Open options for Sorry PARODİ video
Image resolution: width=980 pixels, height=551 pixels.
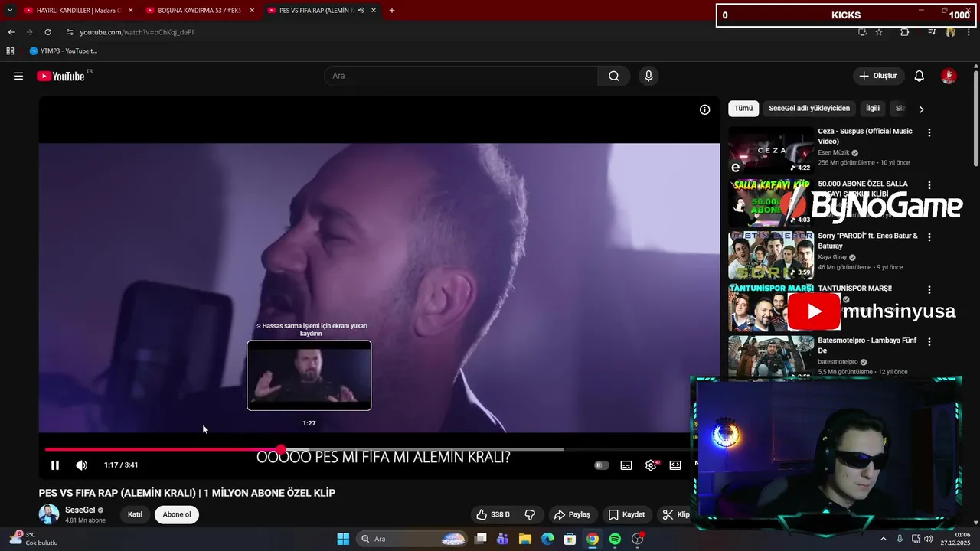(x=929, y=237)
